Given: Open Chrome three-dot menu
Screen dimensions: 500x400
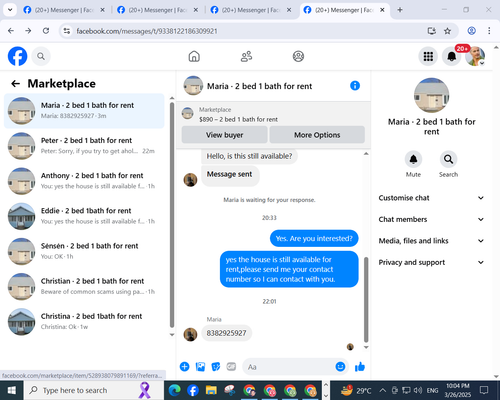Looking at the screenshot, I should tap(489, 31).
